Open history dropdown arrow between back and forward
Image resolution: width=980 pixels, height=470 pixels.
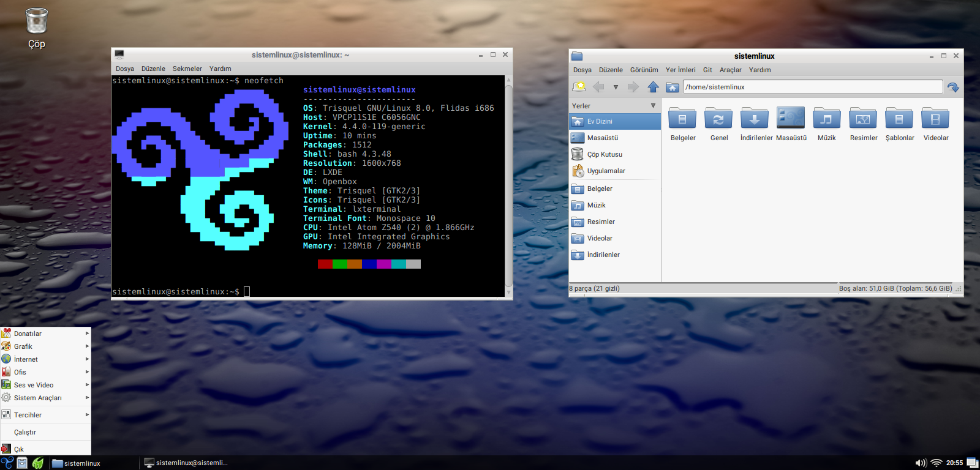coord(616,87)
